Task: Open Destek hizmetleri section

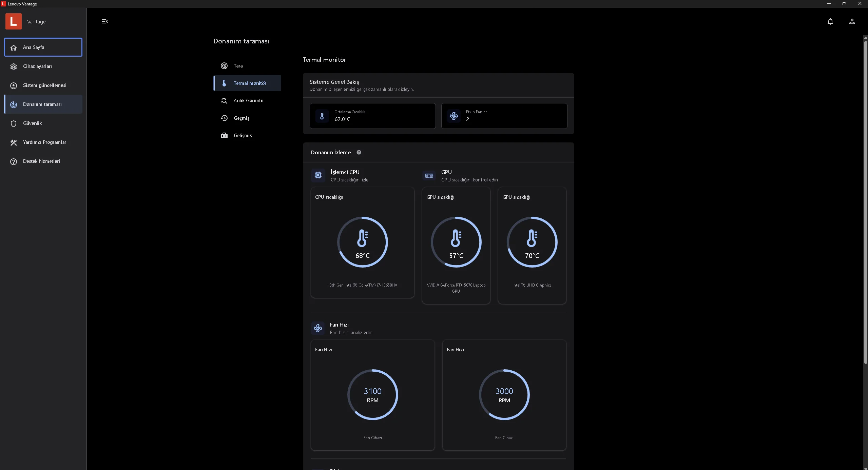Action: tap(43, 161)
